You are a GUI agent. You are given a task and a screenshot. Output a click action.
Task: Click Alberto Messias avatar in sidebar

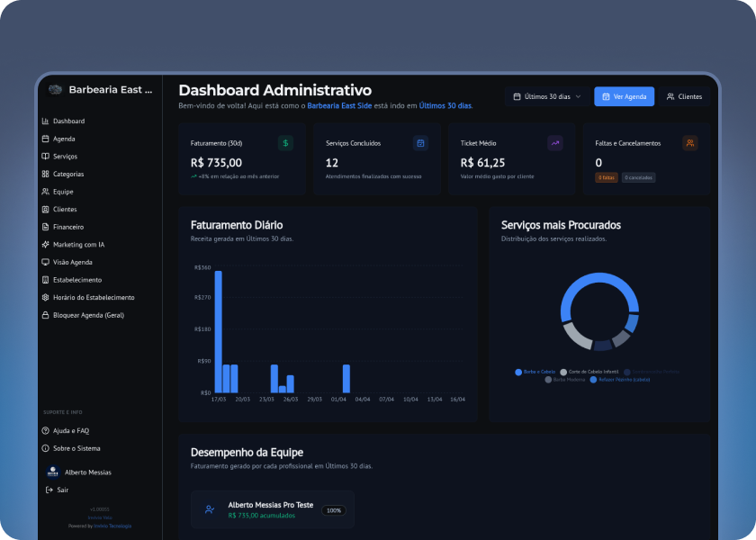[53, 472]
